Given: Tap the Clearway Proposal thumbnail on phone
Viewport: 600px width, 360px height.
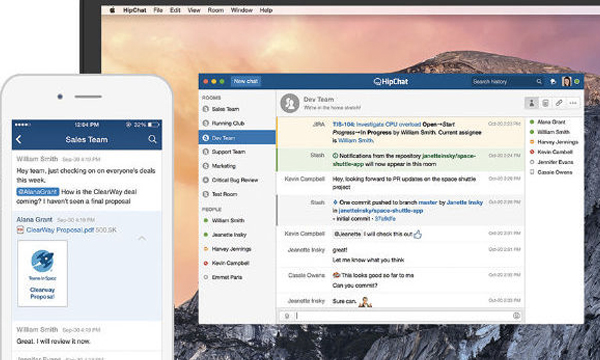Looking at the screenshot, I should 42,274.
